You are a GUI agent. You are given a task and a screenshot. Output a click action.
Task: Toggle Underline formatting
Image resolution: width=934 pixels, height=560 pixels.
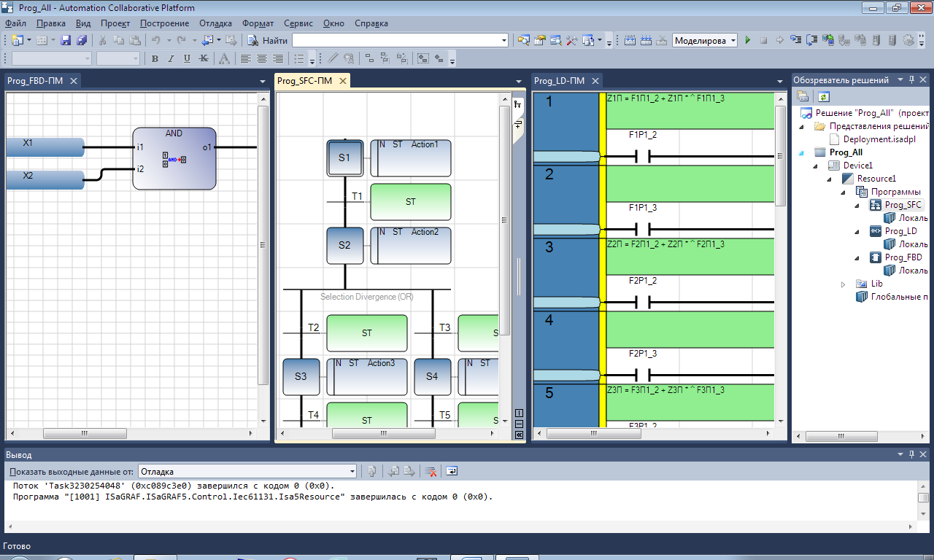point(187,58)
